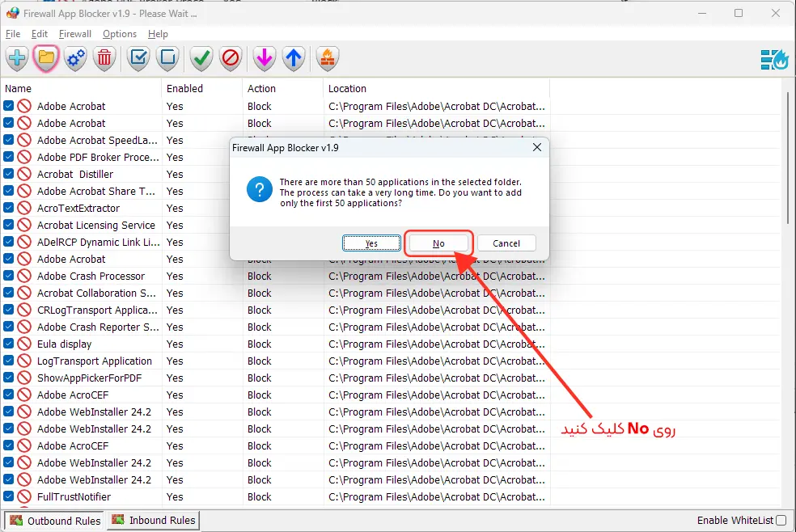The image size is (796, 532).
Task: Click block icon beside FullTrustNotifier
Action: coord(23,496)
